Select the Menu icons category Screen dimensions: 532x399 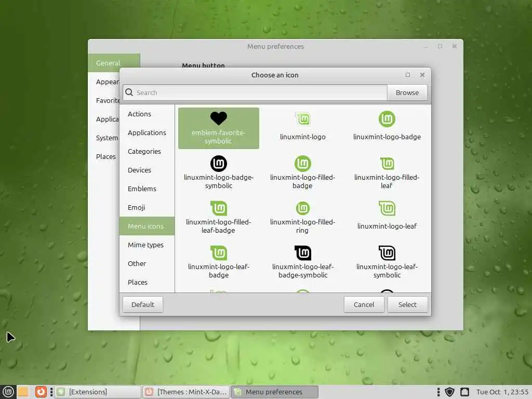pyautogui.click(x=147, y=226)
